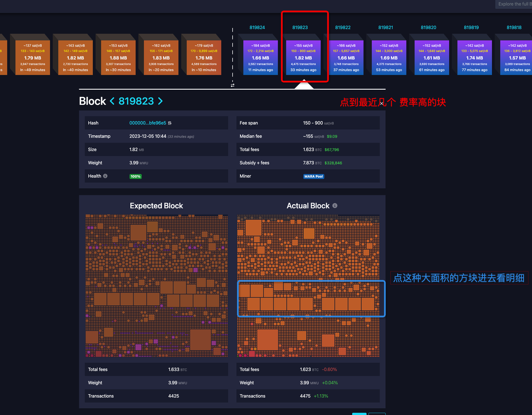Screen dimensions: 532x415
Task: Click the Actual Block heading
Action: [308, 206]
